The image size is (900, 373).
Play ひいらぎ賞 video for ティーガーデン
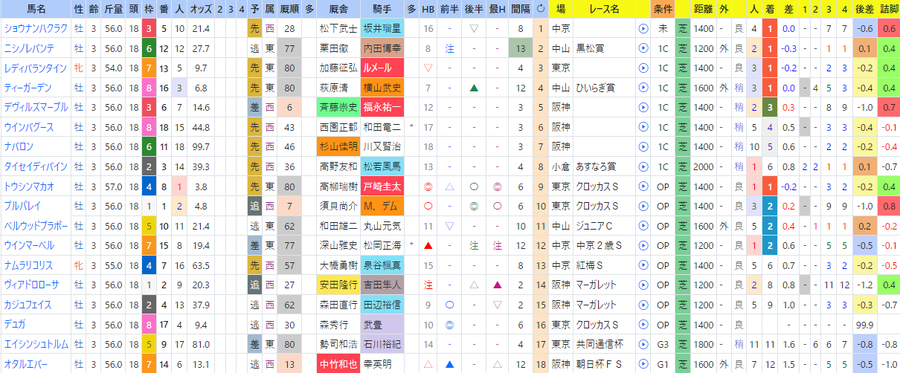[x=643, y=88]
